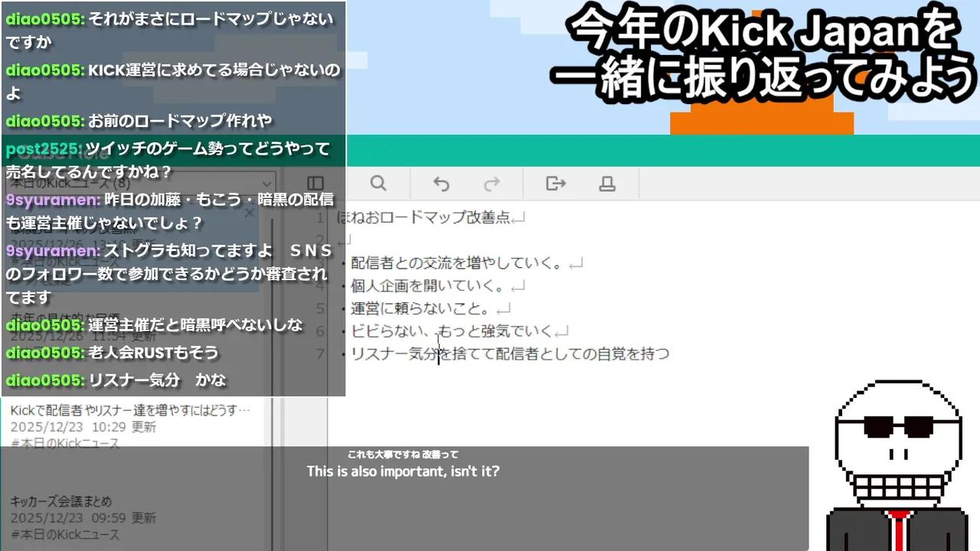Viewport: 980px width, 551px height.
Task: Click note timestamp '2025/12/23 10:29 更新'
Action: [x=83, y=427]
